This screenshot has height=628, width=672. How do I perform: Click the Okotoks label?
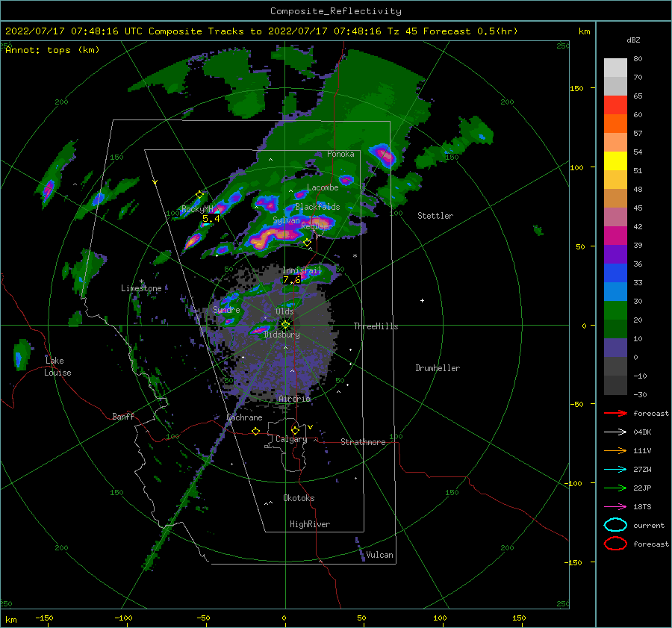pos(299,498)
